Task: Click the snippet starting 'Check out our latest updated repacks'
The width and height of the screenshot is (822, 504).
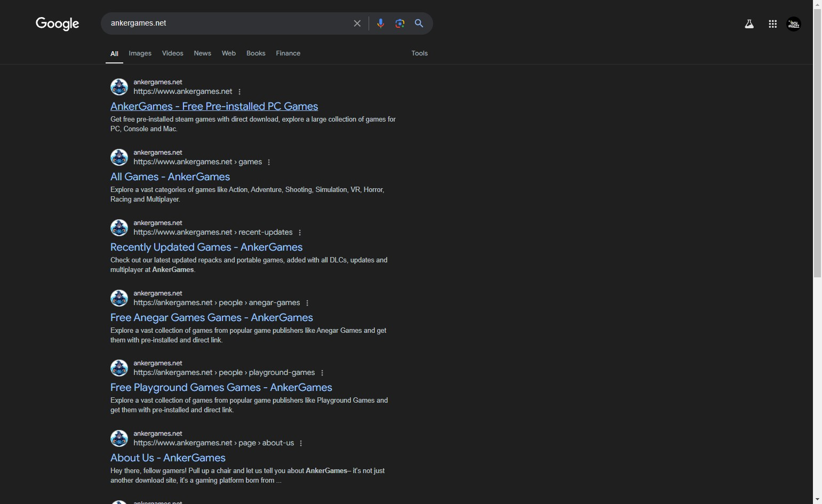Action: (x=249, y=265)
